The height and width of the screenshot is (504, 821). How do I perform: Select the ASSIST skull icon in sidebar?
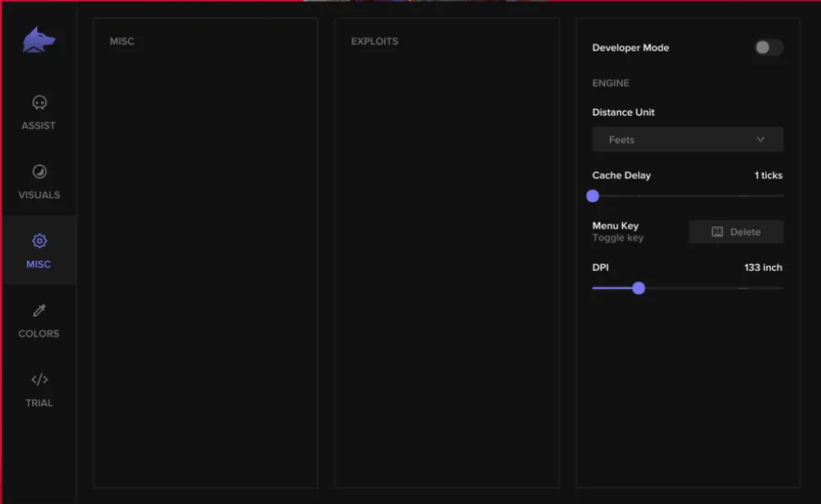(x=38, y=103)
